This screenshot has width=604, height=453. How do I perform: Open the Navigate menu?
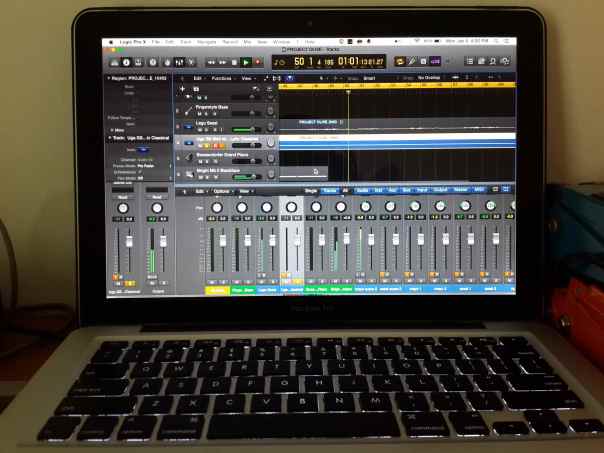pos(205,42)
